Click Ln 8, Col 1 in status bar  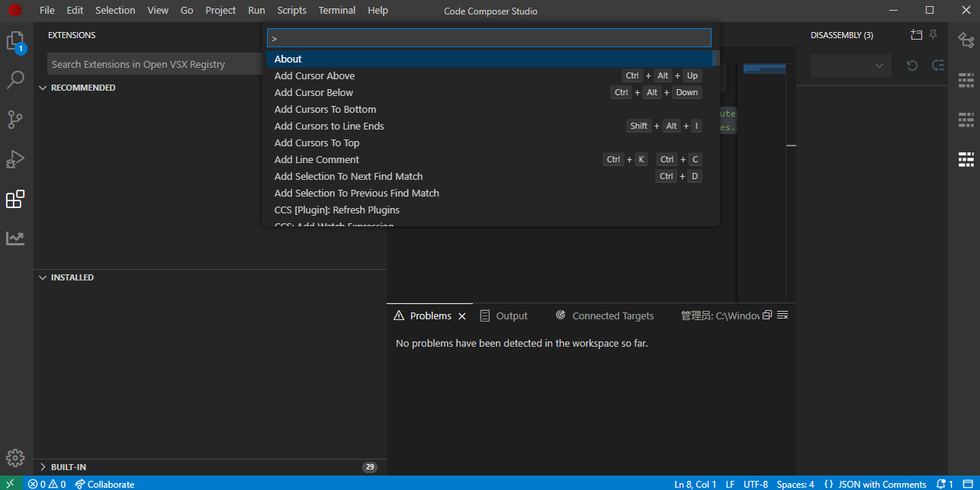coord(695,484)
